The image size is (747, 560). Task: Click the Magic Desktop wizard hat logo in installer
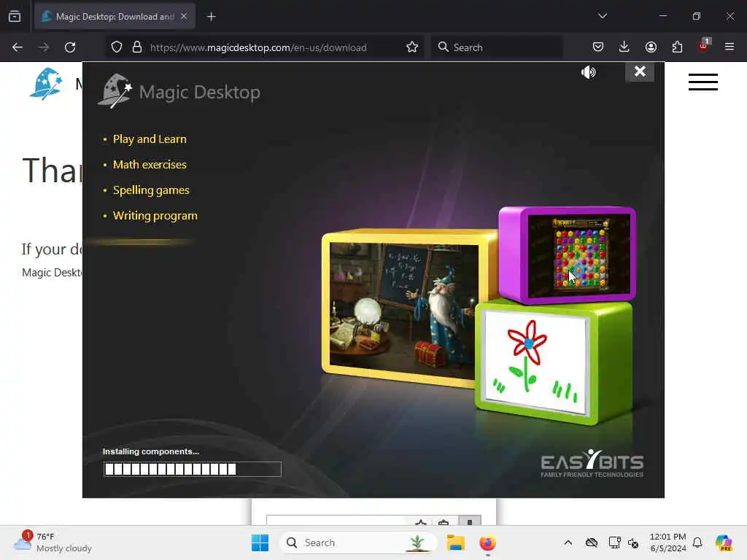(115, 91)
